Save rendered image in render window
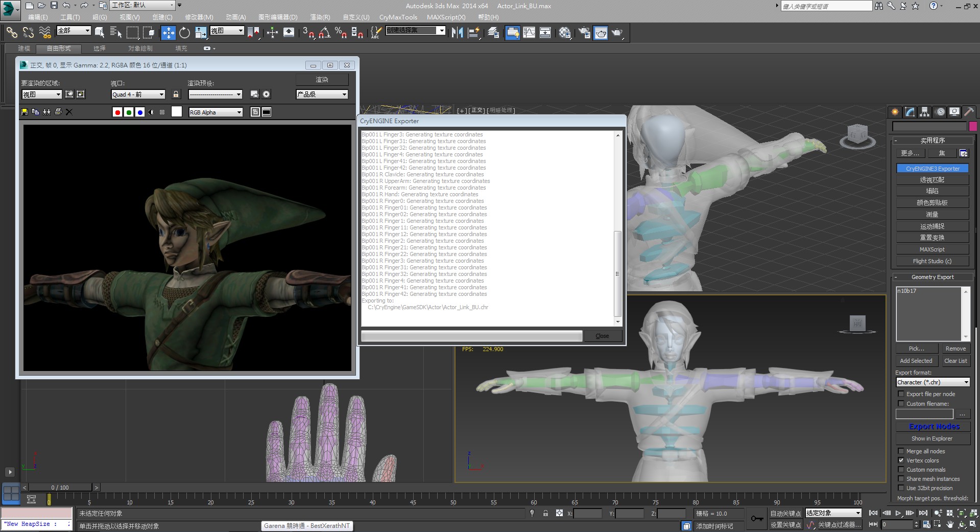Image resolution: width=980 pixels, height=532 pixels. coord(25,112)
